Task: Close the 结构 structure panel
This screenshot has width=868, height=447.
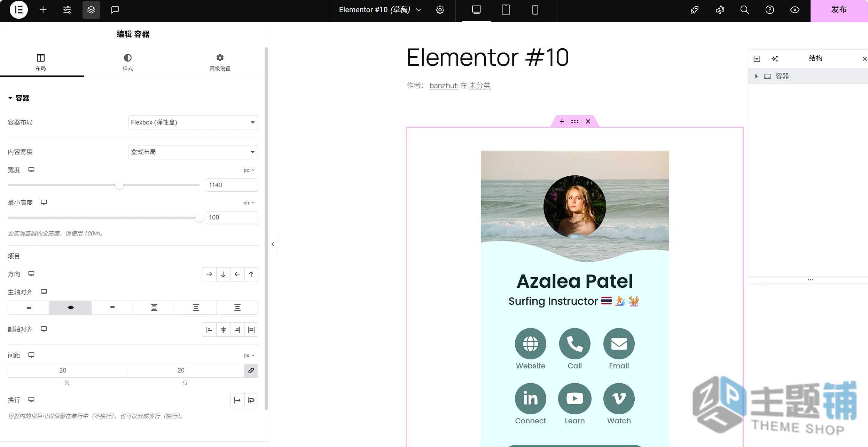Action: [x=865, y=59]
